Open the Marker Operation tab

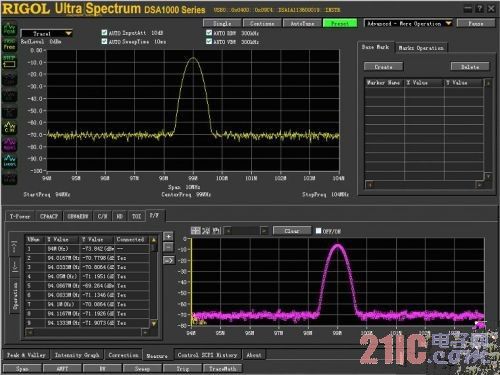[421, 48]
